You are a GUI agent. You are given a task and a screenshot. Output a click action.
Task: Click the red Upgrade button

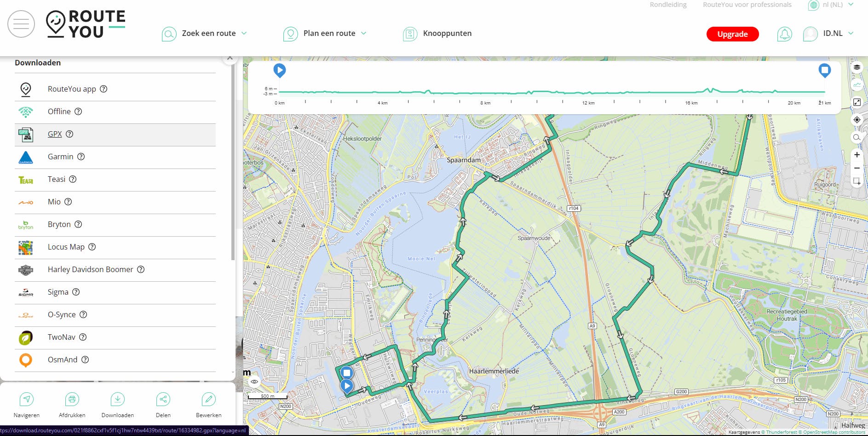pos(732,34)
